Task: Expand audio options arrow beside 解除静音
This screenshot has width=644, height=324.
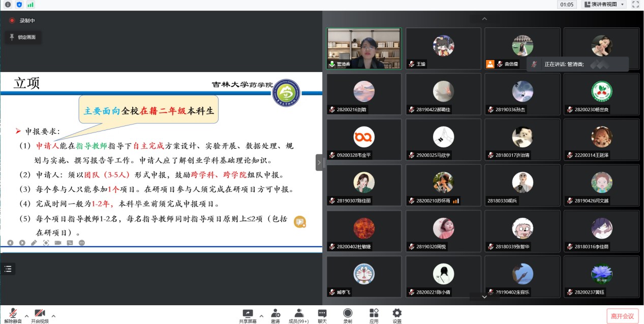Action: tap(26, 316)
